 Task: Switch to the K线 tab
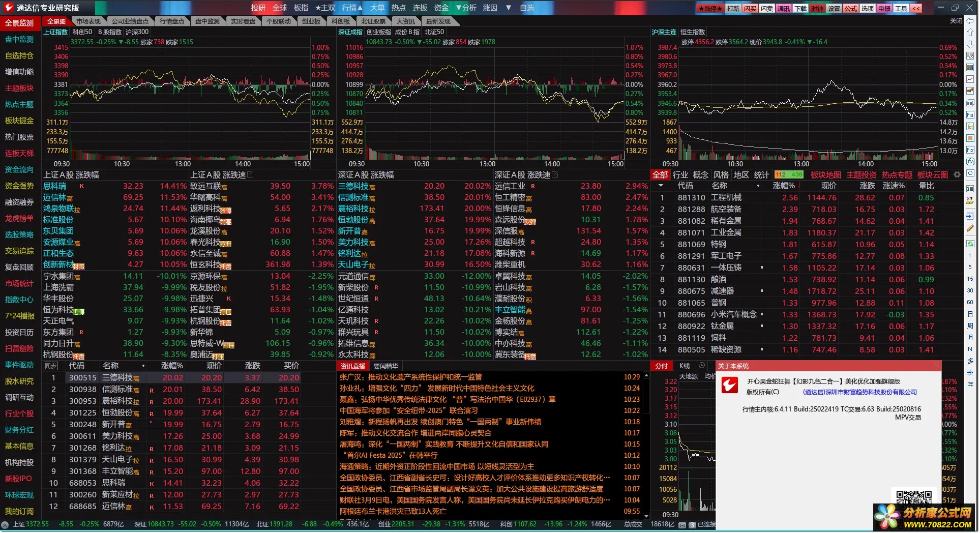tap(685, 366)
